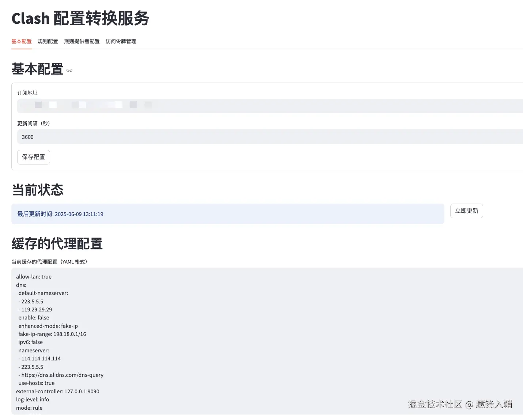Image resolution: width=523 pixels, height=420 pixels.
Task: Focus the 更新间隔（秒）field showing 3600
Action: 270,137
